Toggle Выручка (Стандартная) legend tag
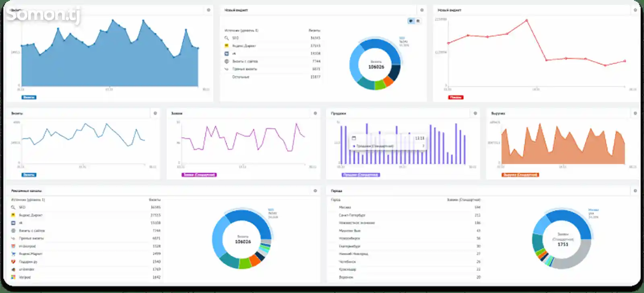The image size is (644, 293). click(x=520, y=175)
